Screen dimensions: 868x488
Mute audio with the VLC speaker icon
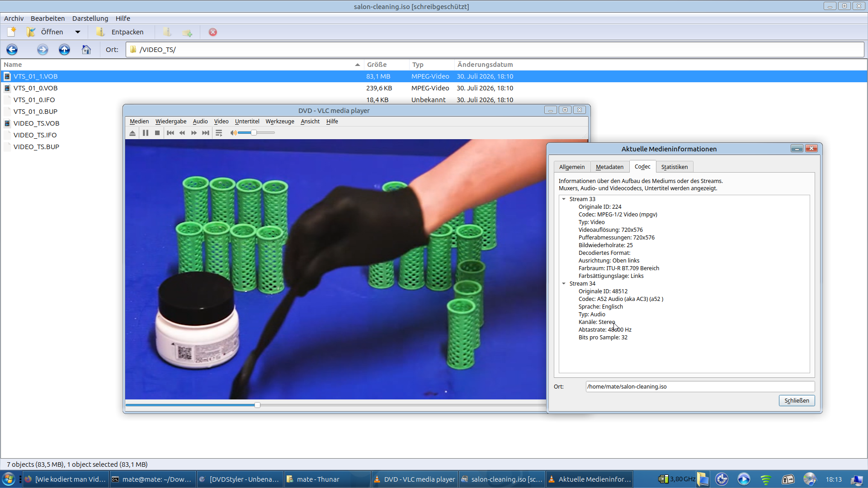click(x=233, y=133)
